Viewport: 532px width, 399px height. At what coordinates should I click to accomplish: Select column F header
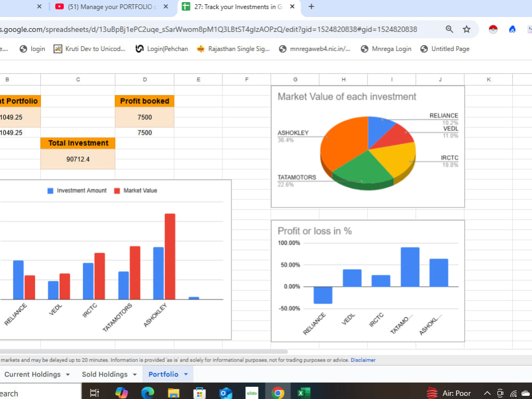click(x=247, y=79)
